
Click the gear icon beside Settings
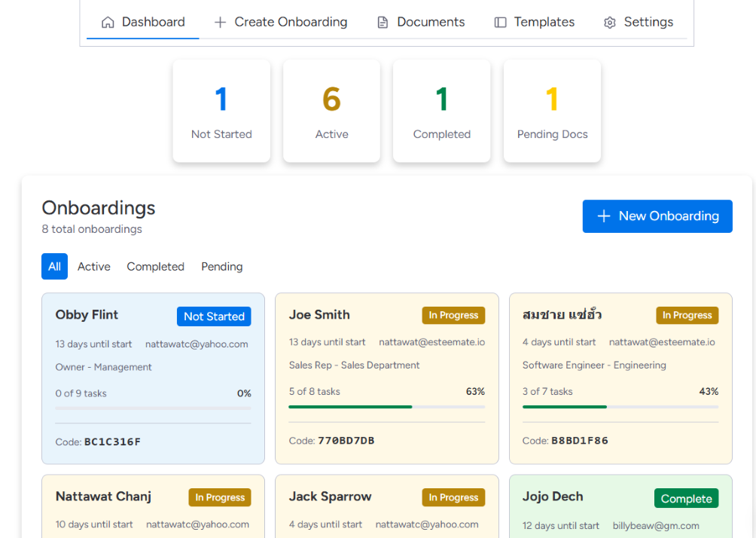[610, 23]
